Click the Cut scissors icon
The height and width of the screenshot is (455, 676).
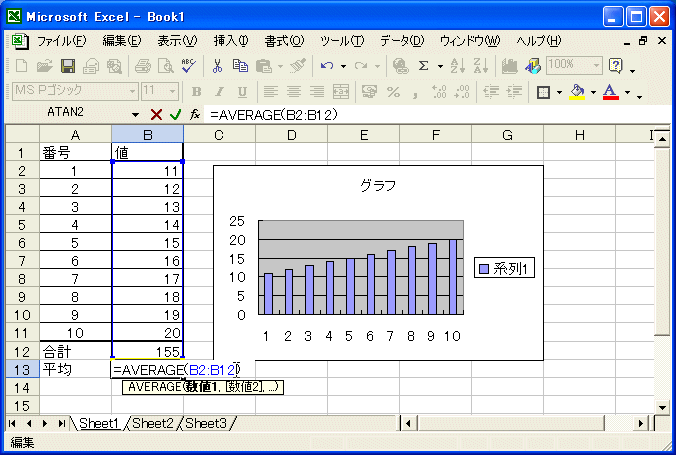[216, 66]
